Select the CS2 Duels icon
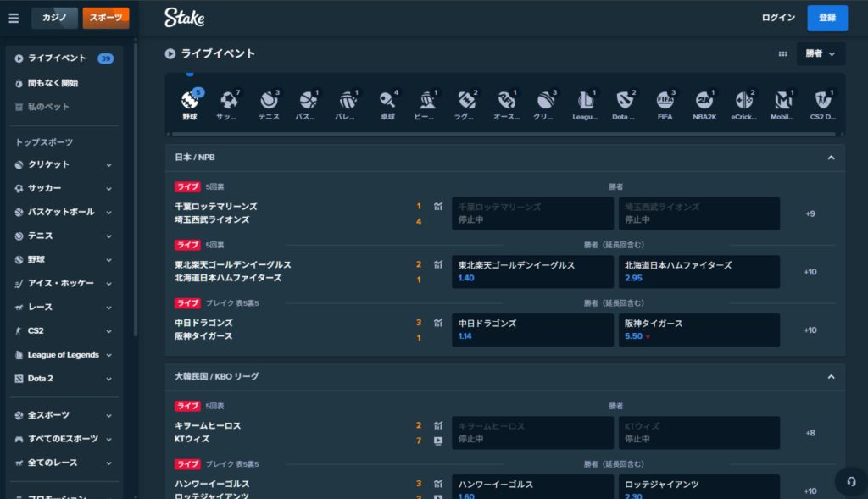This screenshot has width=868, height=499. (823, 104)
